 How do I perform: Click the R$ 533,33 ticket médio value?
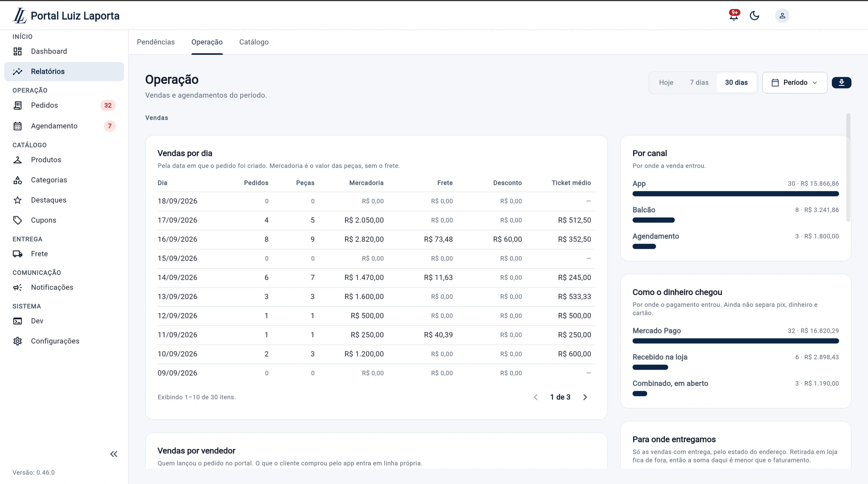[574, 297]
